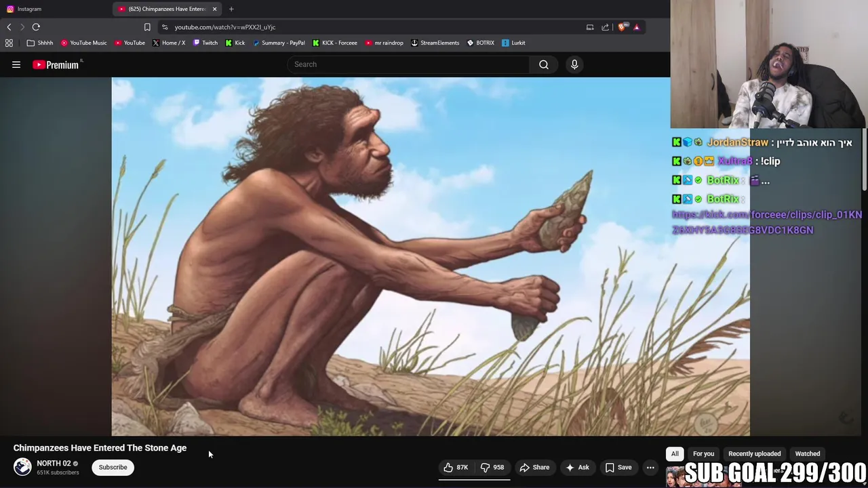
Task: Go back in browser history
Action: click(9, 27)
